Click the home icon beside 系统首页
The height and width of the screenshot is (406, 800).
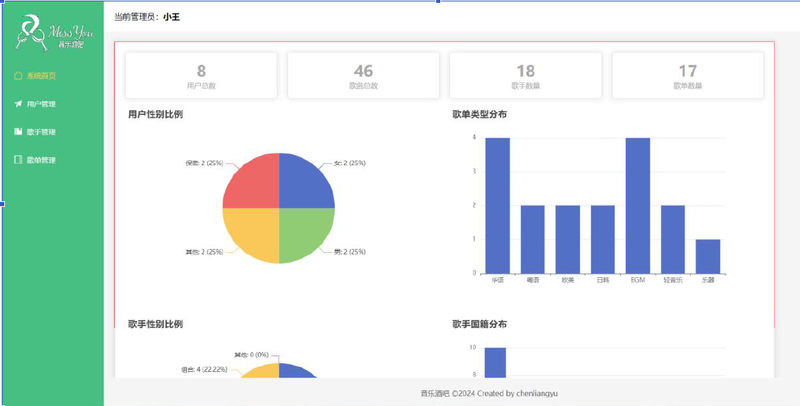click(x=18, y=76)
